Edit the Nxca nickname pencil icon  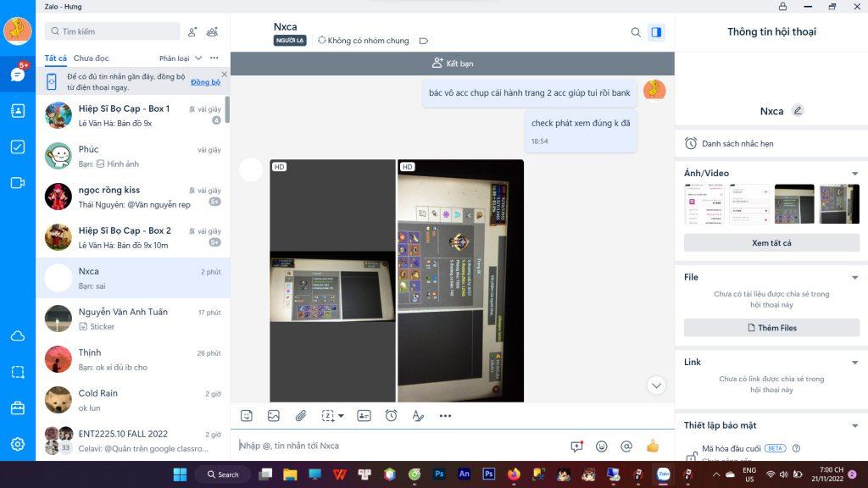click(x=798, y=111)
